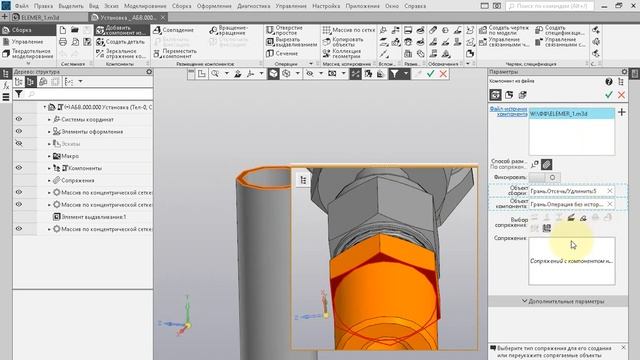Click the 'Поиск по командам' search box
Image resolution: width=640 pixels, height=360 pixels.
coord(550,6)
